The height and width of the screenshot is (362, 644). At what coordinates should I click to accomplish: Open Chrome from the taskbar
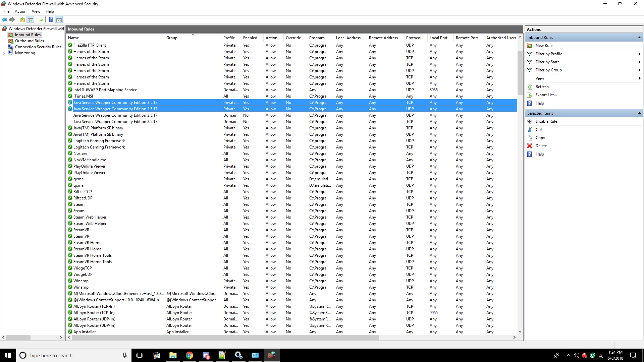tap(190, 355)
